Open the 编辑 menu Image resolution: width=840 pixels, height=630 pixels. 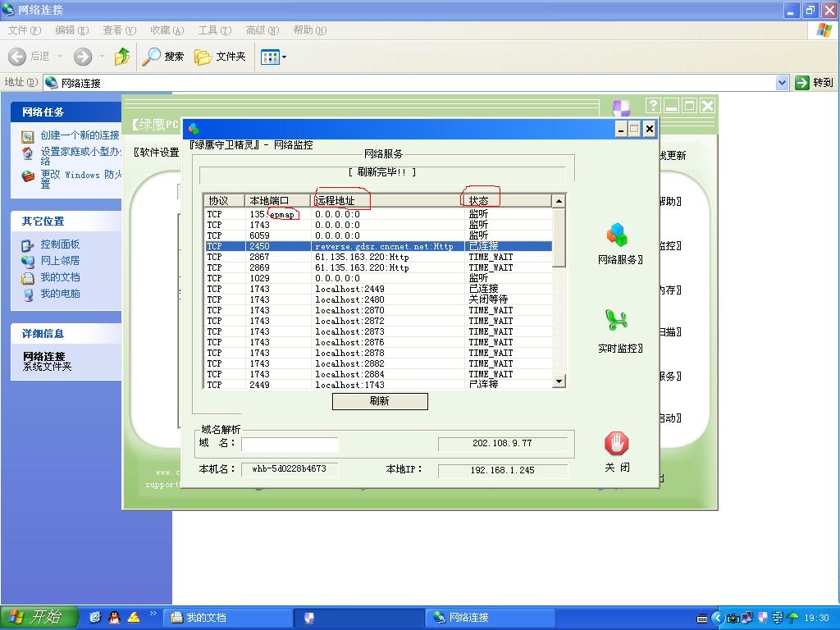click(72, 30)
